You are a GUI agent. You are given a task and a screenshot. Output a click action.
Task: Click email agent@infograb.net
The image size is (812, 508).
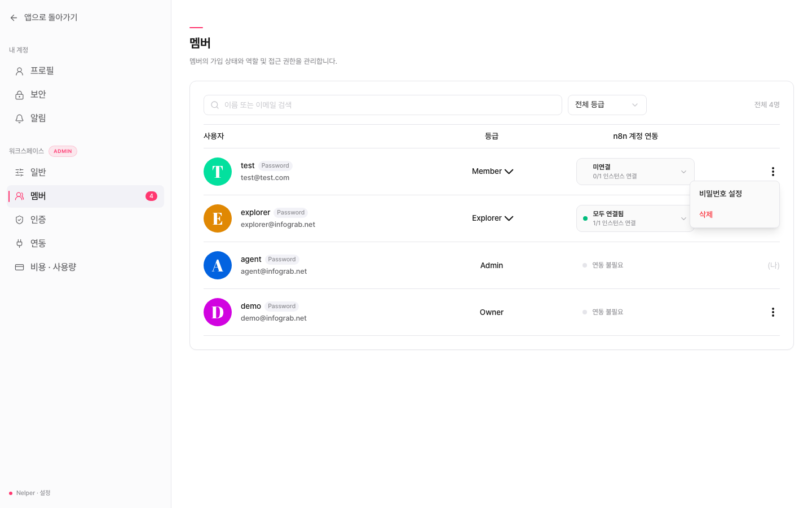coord(274,271)
